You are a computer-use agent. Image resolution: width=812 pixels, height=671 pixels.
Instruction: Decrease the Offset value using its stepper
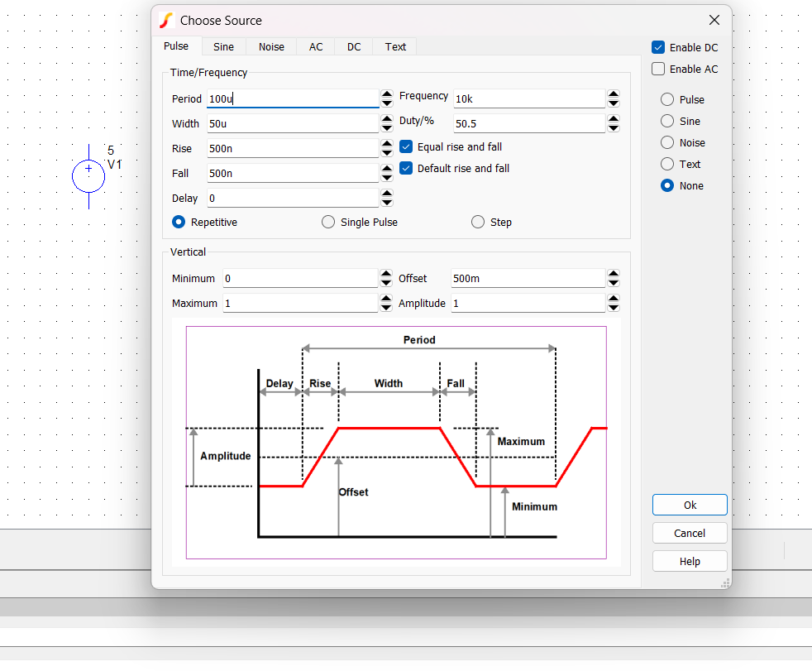tap(613, 282)
